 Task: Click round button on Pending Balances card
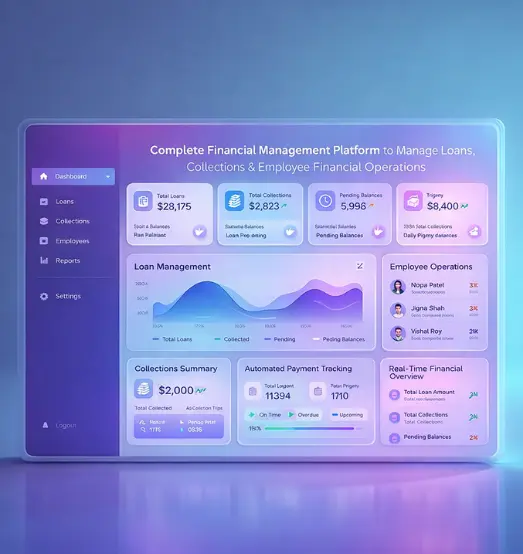(378, 232)
